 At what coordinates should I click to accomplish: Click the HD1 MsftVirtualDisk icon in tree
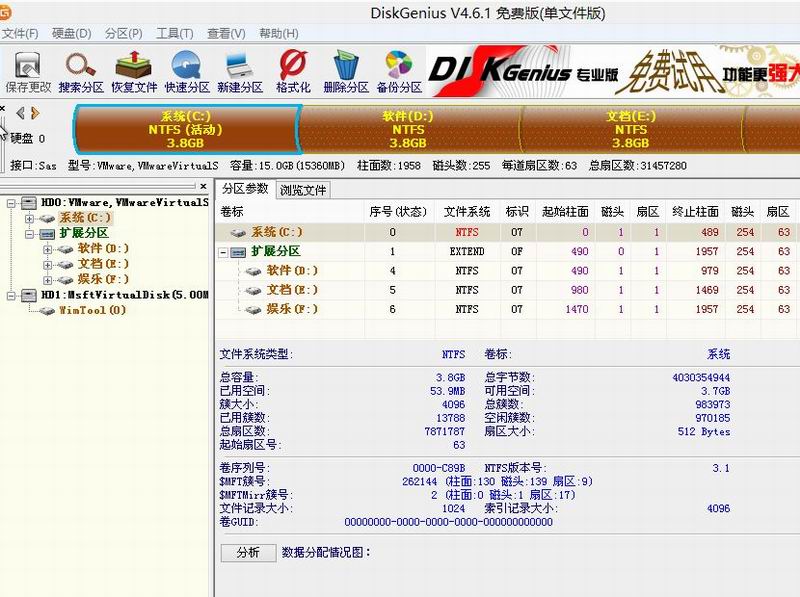coord(29,295)
